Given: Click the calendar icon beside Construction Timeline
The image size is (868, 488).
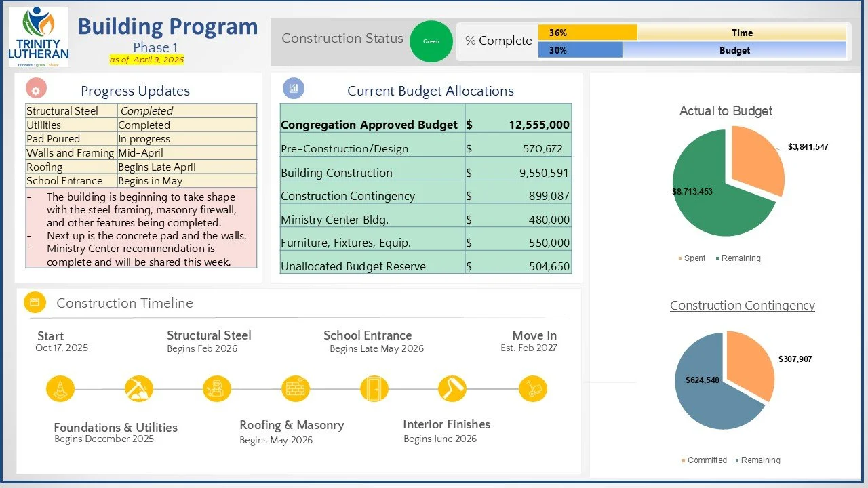Looking at the screenshot, I should click(35, 302).
